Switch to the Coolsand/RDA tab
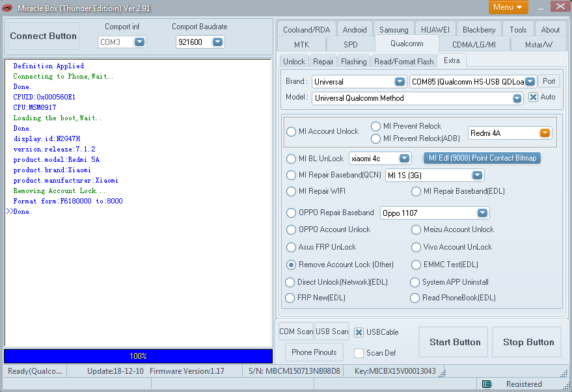 (306, 29)
